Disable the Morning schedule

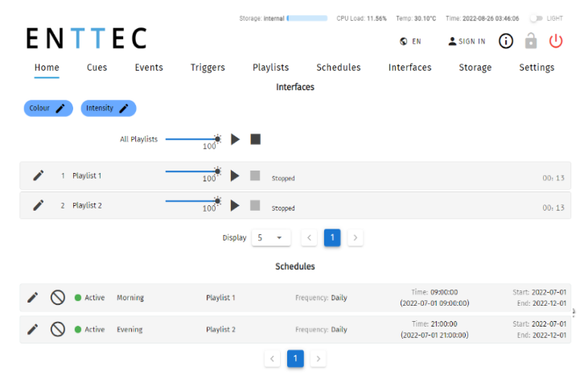coord(58,298)
